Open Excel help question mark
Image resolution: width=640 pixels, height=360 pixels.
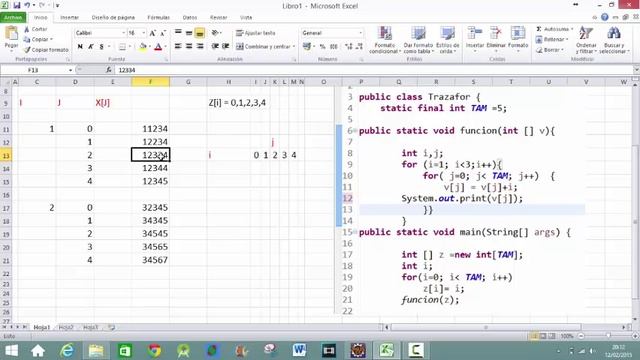coord(604,17)
